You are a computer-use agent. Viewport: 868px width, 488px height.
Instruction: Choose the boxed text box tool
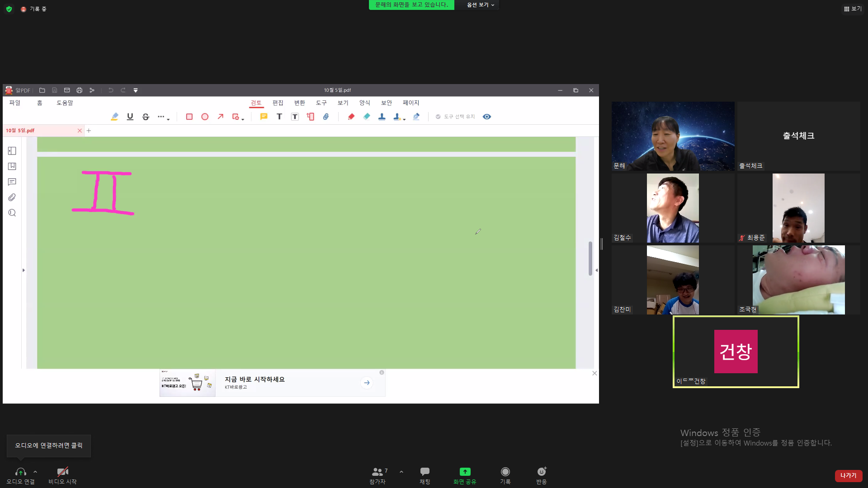[295, 117]
